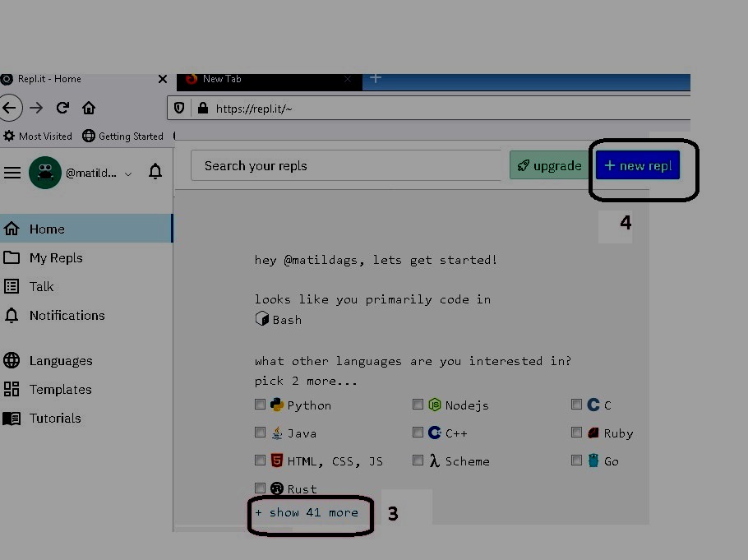Viewport: 748px width, 560px height.
Task: Select My Repls in the sidebar
Action: pos(57,257)
